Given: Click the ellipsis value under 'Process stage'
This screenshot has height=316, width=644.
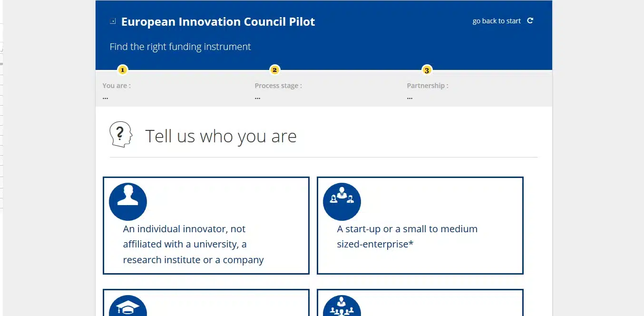Looking at the screenshot, I should pyautogui.click(x=257, y=97).
